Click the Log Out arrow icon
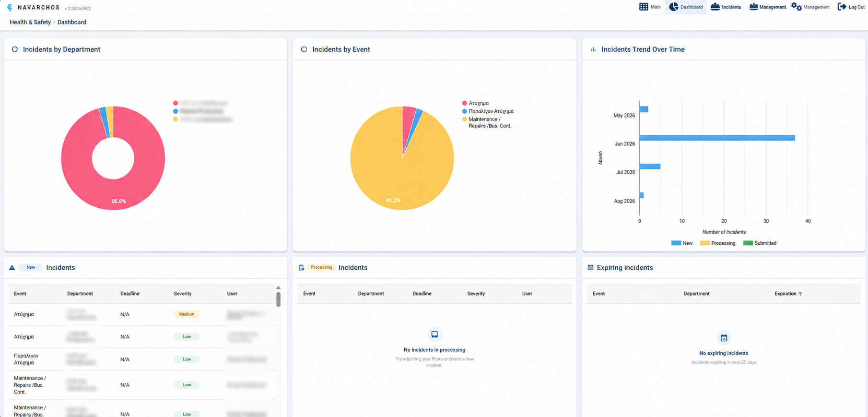The height and width of the screenshot is (417, 868). click(x=842, y=7)
